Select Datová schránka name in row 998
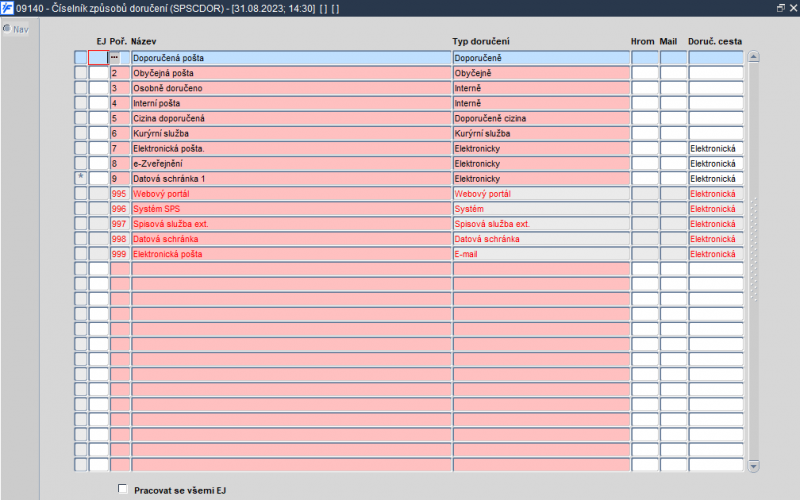Screen dimensions: 800x500 (x=291, y=239)
